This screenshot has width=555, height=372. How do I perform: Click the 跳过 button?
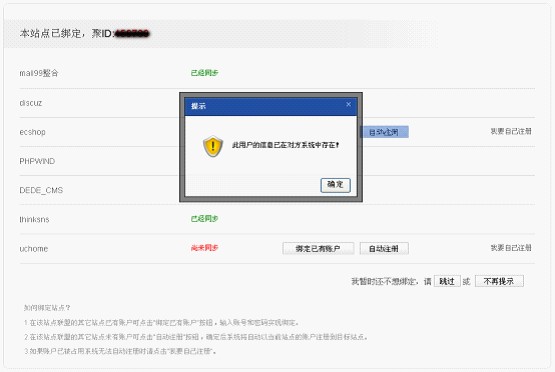[447, 281]
